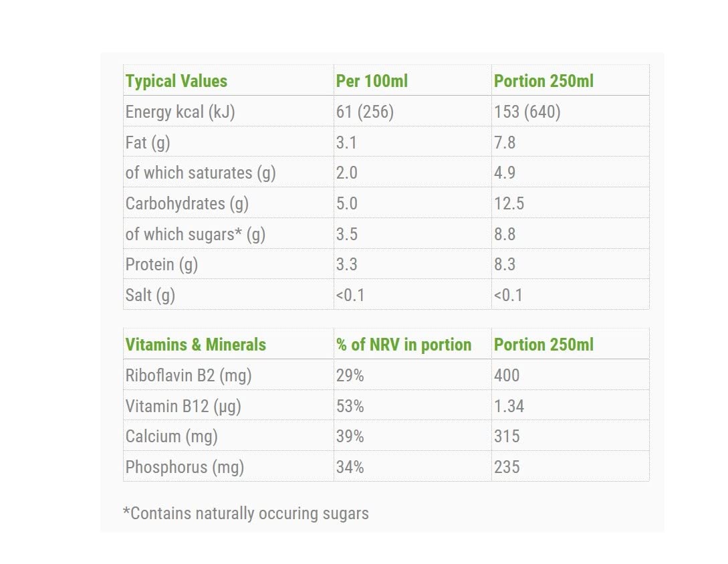
Task: Select the "Fat (g)" row label
Action: (148, 143)
